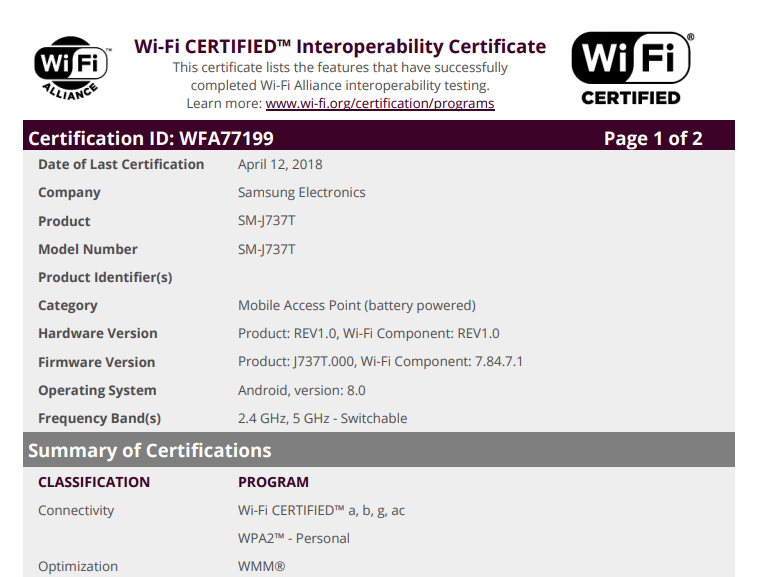757x577 pixels.
Task: Select the certificate title heading text
Action: click(340, 46)
